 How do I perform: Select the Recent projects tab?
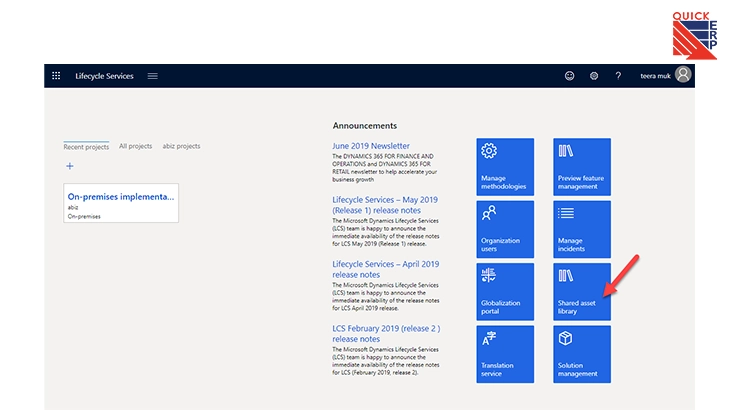86,146
